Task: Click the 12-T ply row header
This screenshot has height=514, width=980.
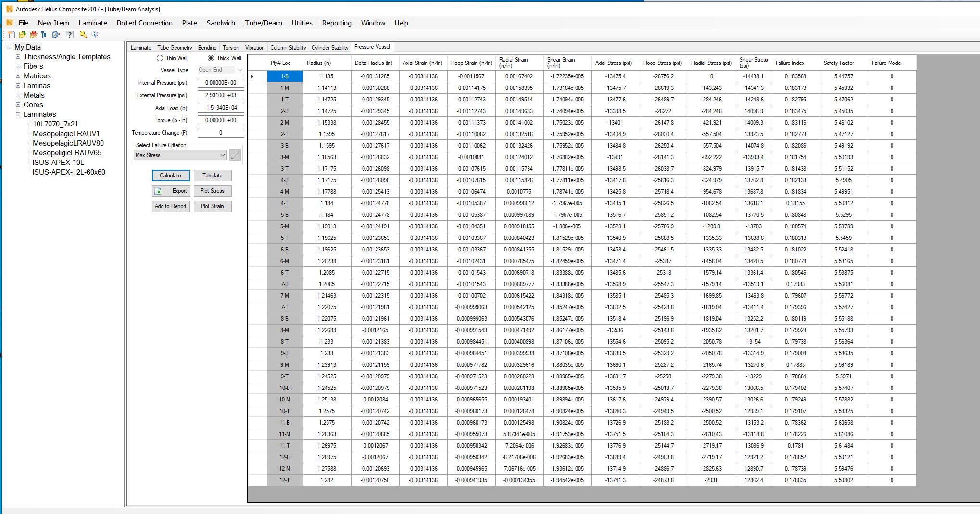Action: [x=285, y=480]
